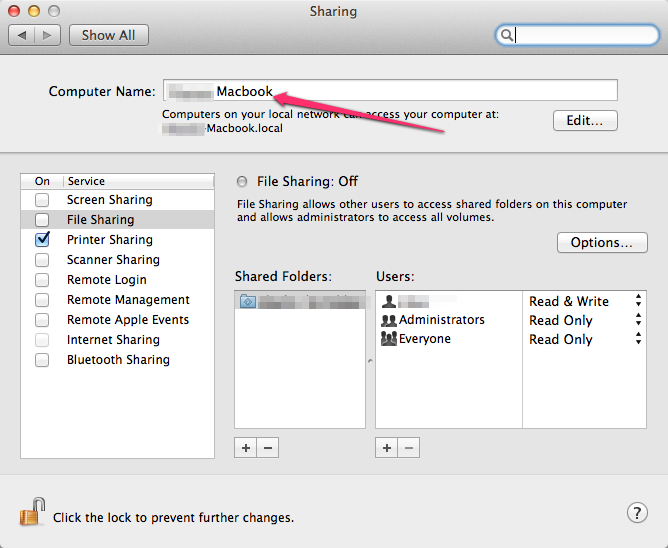Select the Administrators group icon

(389, 320)
